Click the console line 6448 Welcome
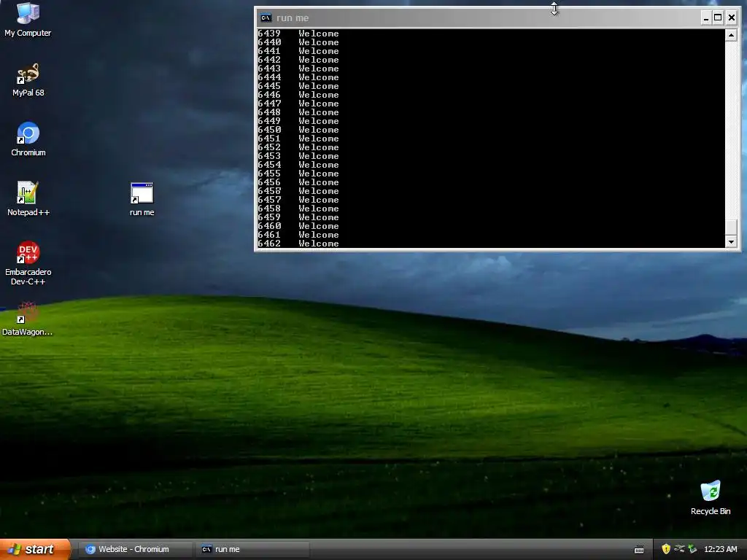This screenshot has width=747, height=560. coord(298,112)
